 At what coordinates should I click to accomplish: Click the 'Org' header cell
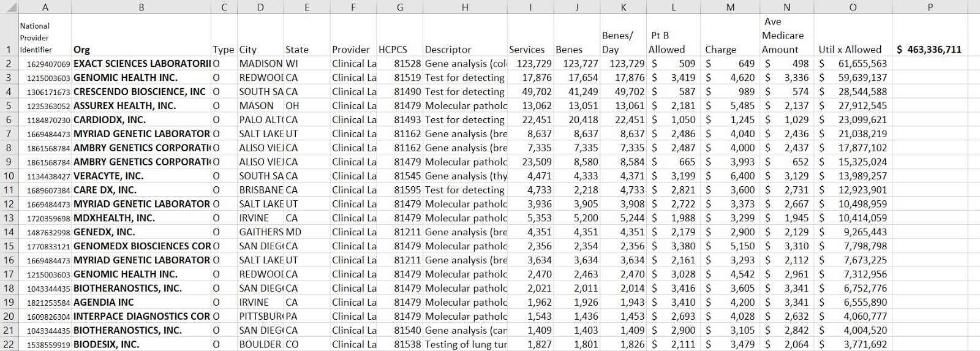click(141, 36)
